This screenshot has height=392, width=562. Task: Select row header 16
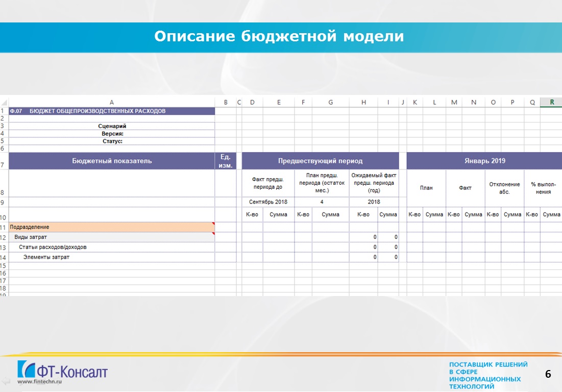tap(4, 274)
